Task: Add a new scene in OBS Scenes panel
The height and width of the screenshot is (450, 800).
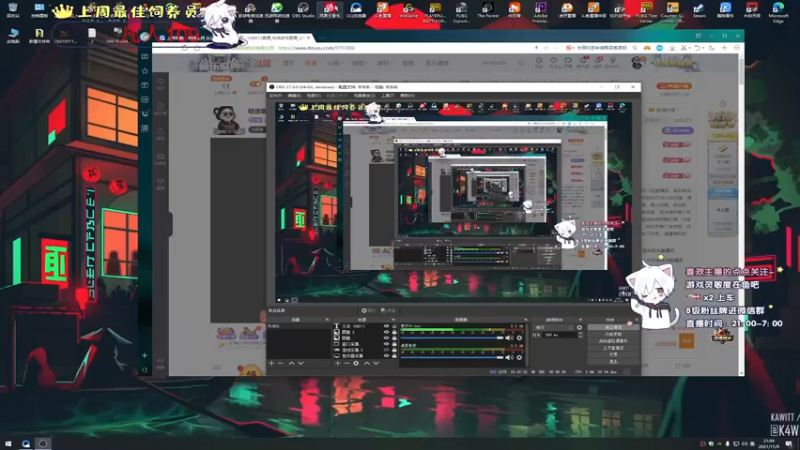Action: click(272, 363)
